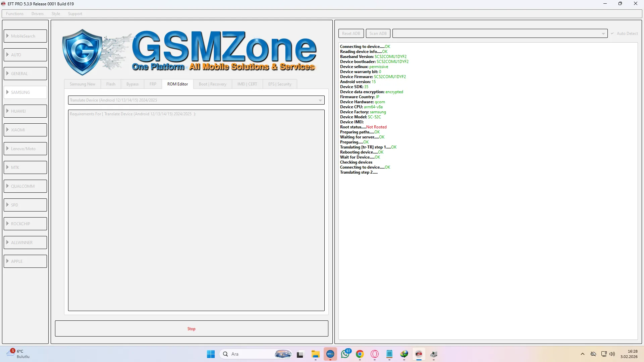Switch to the Boot | Recovery tab
644x362 pixels.
tap(212, 84)
